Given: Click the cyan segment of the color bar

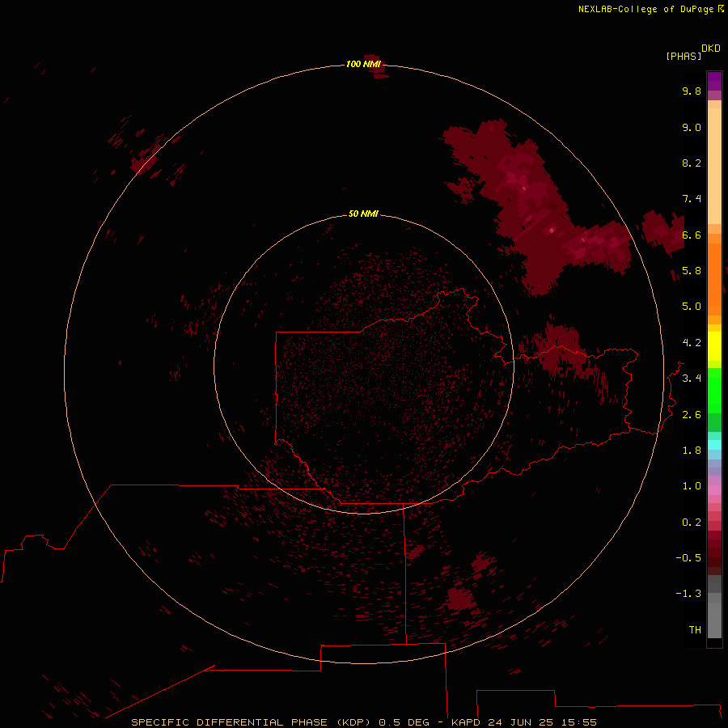Looking at the screenshot, I should [714, 444].
